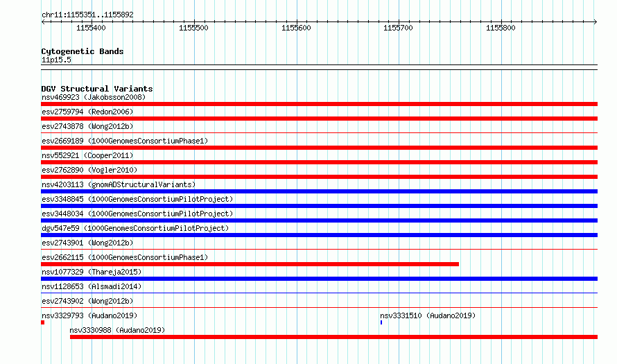Click the red bar under nsv552921

point(319,162)
